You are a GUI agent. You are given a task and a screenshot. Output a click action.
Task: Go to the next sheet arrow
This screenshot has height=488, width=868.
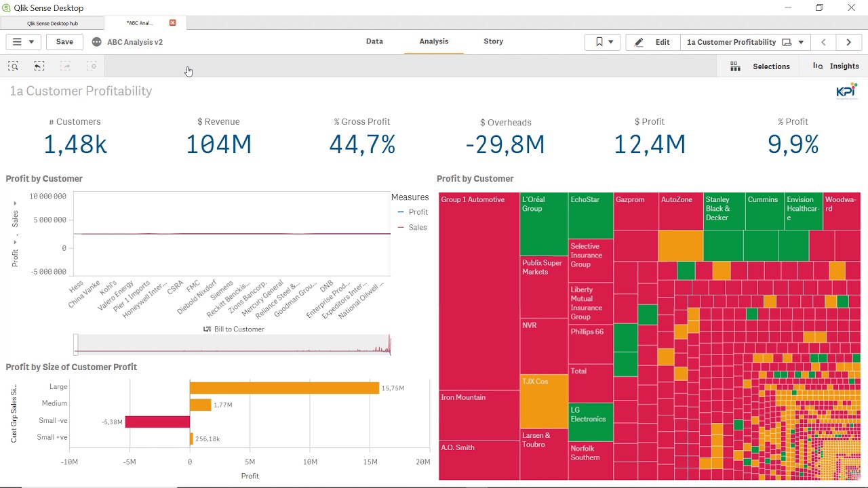[848, 42]
